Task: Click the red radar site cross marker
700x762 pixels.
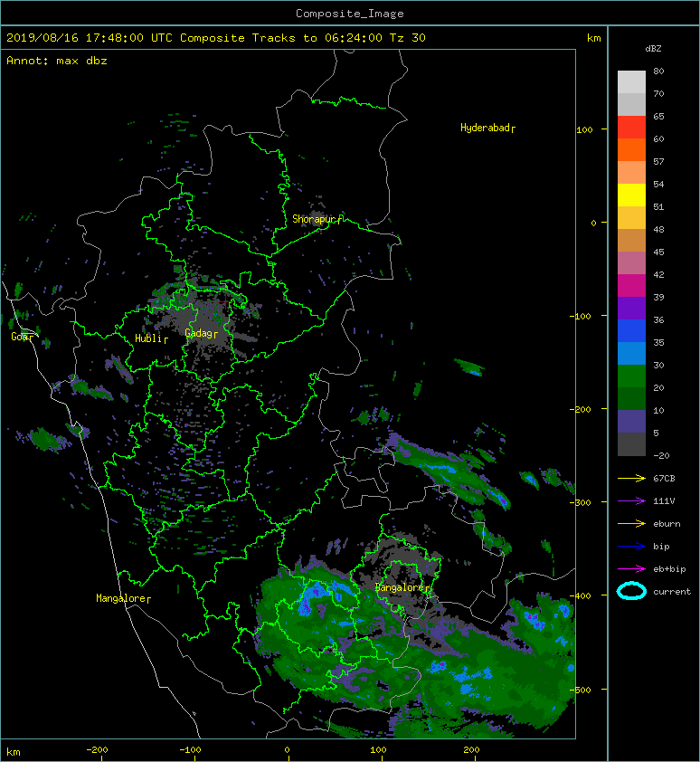Action: (225, 301)
